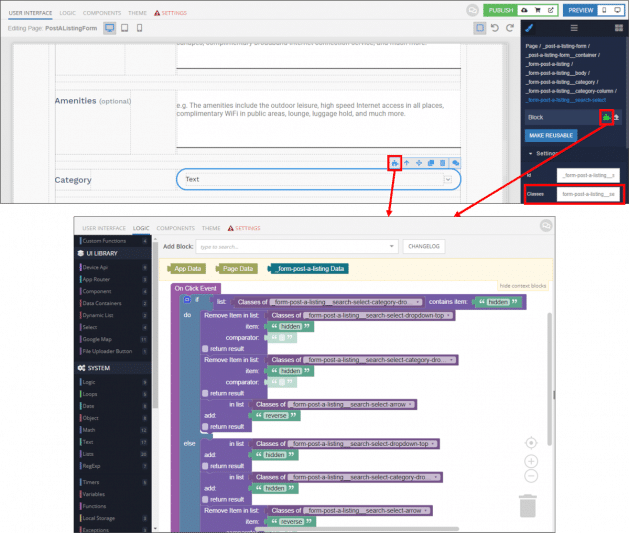
Task: Switch to desktop view of the page editor
Action: click(x=110, y=28)
